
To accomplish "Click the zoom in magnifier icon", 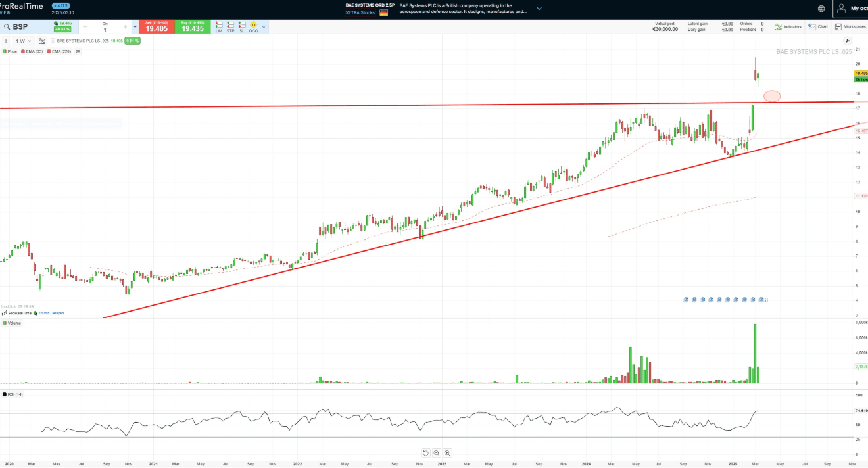I will 447,453.
